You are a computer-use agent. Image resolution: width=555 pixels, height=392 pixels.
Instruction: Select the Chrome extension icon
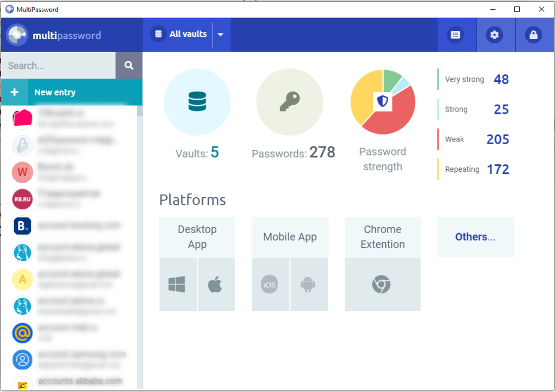383,284
